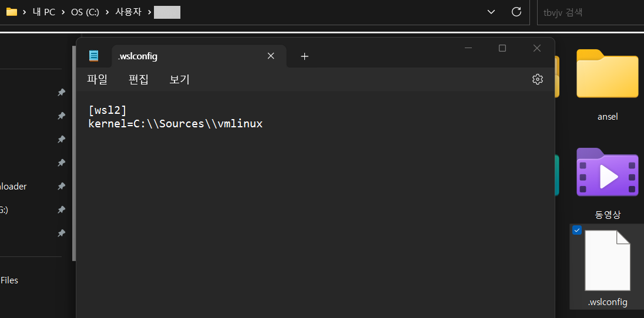Expand chevron after OS (C:) breadcrumb
The image size is (644, 318).
pyautogui.click(x=108, y=12)
